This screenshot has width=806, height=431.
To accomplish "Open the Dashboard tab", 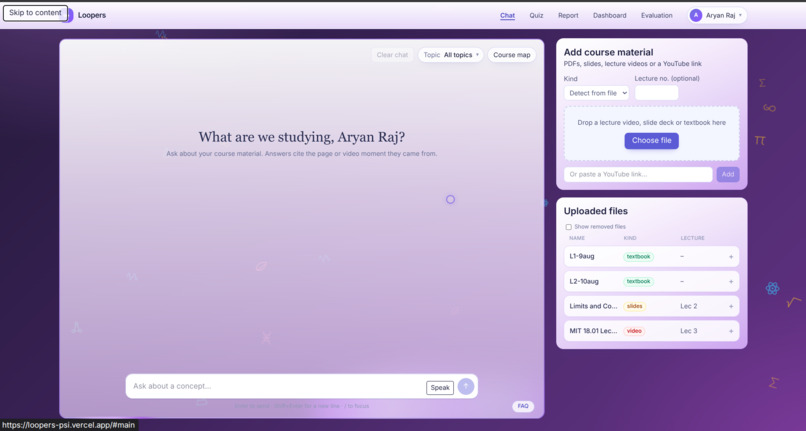I will [x=610, y=15].
